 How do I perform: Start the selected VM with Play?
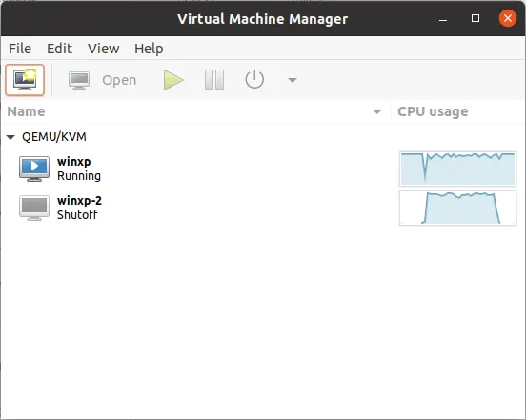pyautogui.click(x=173, y=80)
